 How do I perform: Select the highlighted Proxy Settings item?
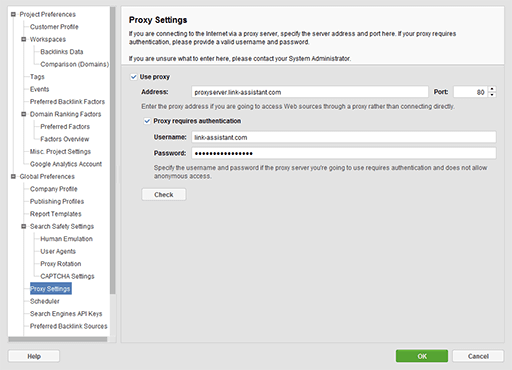[x=50, y=289]
